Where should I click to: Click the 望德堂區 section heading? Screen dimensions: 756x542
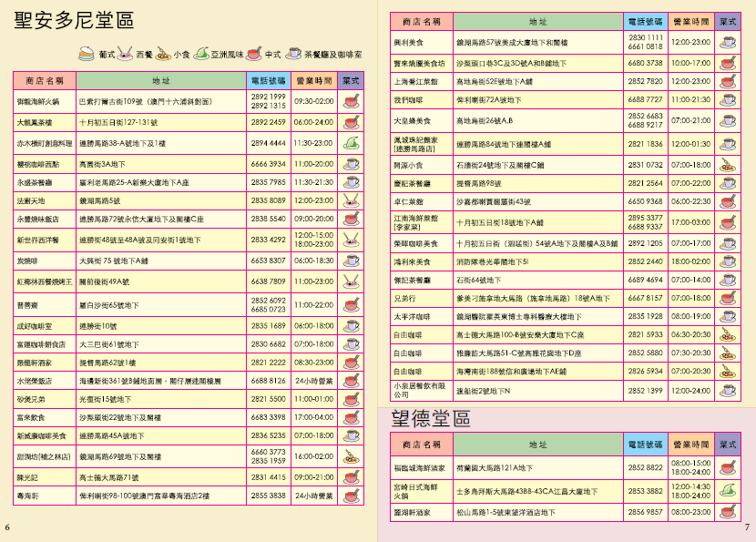tap(424, 418)
